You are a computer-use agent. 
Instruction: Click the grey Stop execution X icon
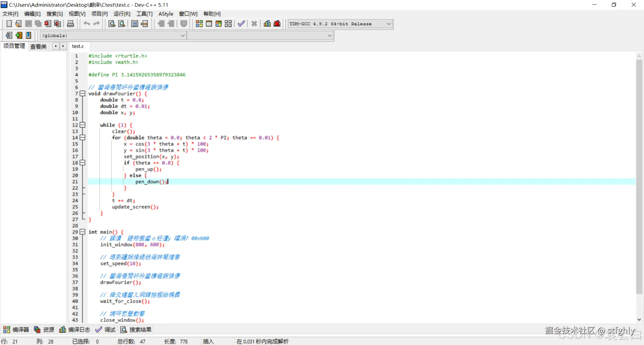point(254,24)
